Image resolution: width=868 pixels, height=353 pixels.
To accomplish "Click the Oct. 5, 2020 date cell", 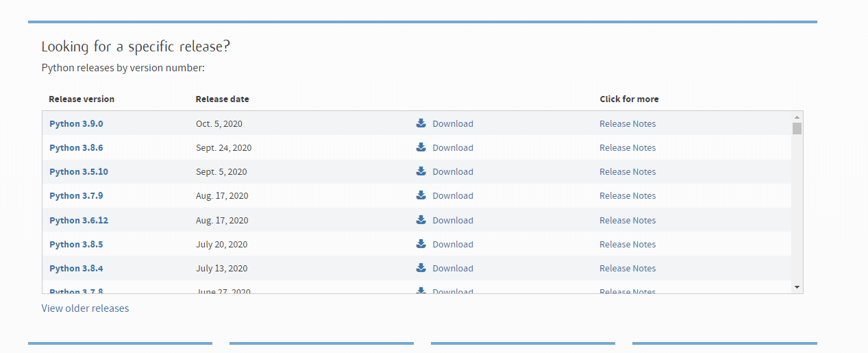I will point(219,124).
